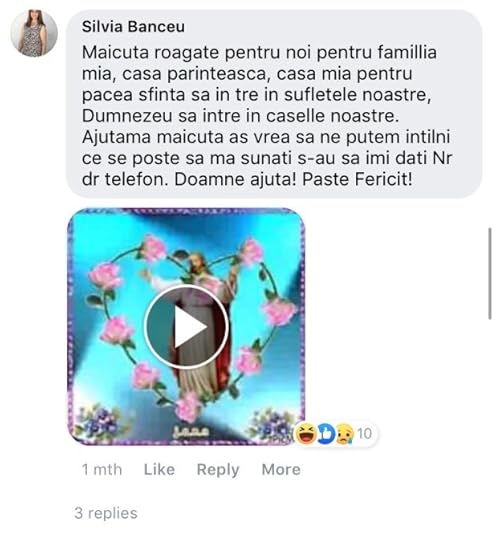Click the purple border atop the video
This screenshot has height=540, width=496.
pos(186,211)
